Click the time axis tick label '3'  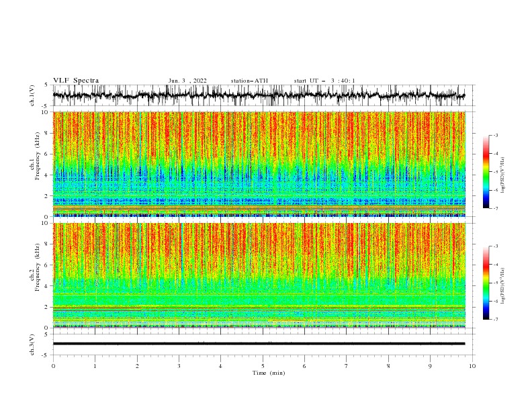[179, 367]
